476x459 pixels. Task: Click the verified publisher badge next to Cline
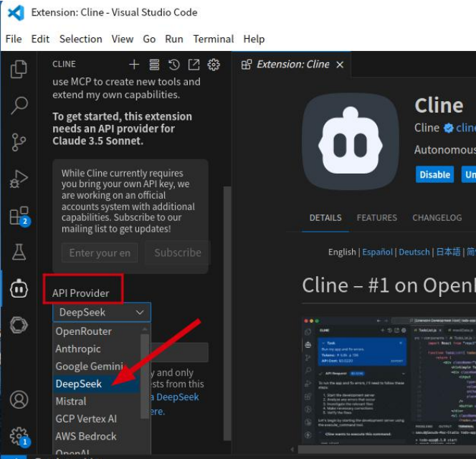click(x=448, y=128)
